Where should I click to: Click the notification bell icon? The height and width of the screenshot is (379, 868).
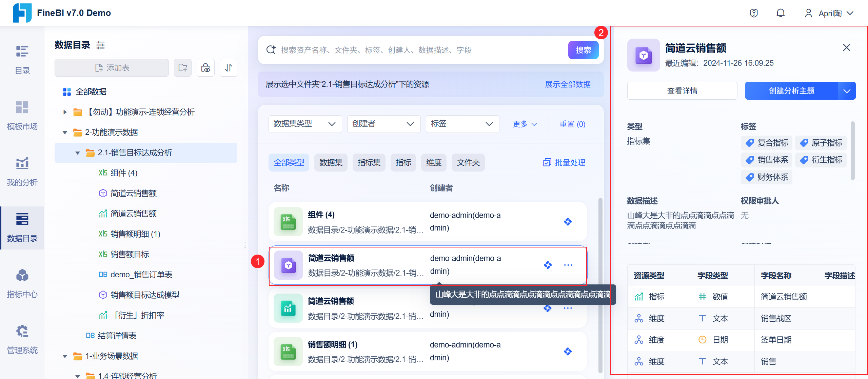(x=781, y=13)
